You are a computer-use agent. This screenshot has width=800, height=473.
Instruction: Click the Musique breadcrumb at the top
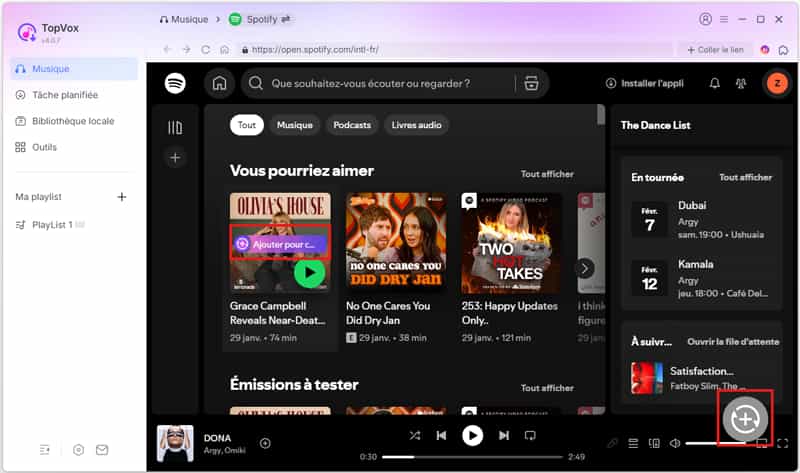[184, 19]
